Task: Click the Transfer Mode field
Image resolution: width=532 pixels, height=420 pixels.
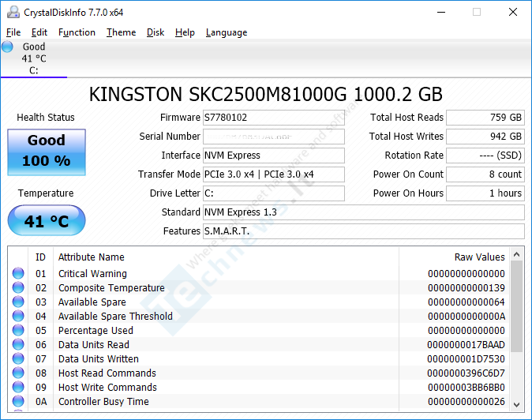Action: coord(274,174)
